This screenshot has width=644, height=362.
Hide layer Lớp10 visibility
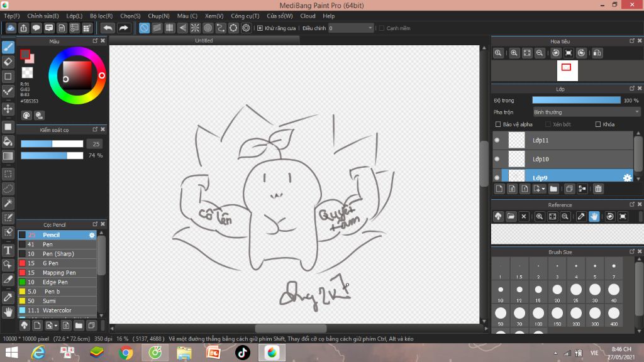[497, 159]
